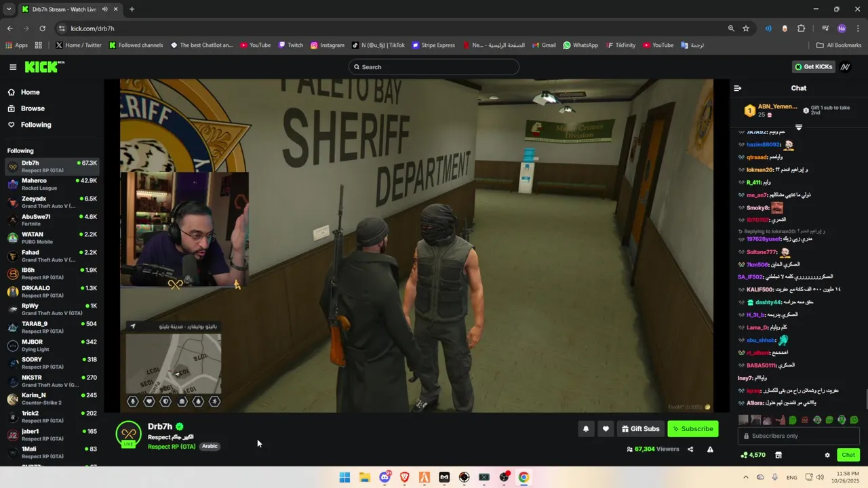Open the NKSTR channel in sidebar
The width and height of the screenshot is (868, 488).
coord(52,381)
